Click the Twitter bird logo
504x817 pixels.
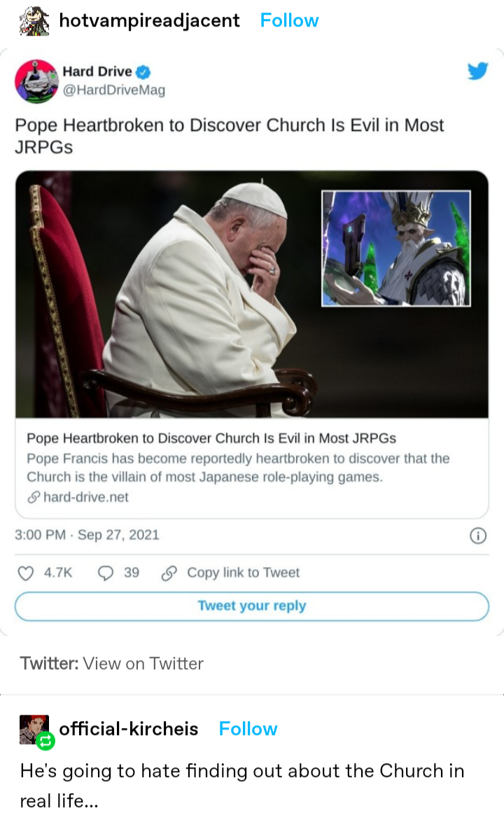pyautogui.click(x=477, y=71)
